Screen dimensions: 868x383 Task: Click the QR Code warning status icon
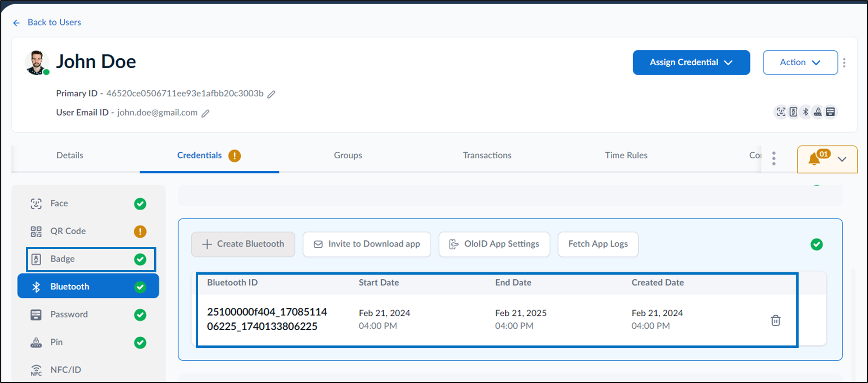point(140,232)
